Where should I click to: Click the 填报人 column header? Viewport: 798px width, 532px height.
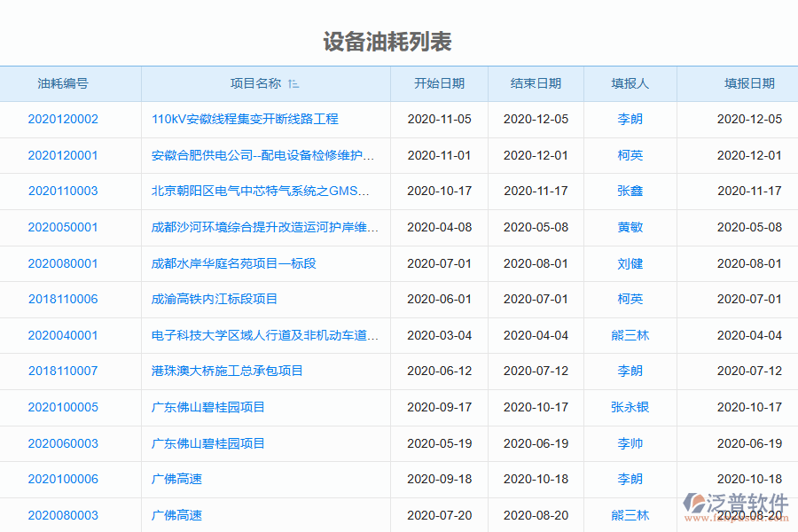click(630, 83)
